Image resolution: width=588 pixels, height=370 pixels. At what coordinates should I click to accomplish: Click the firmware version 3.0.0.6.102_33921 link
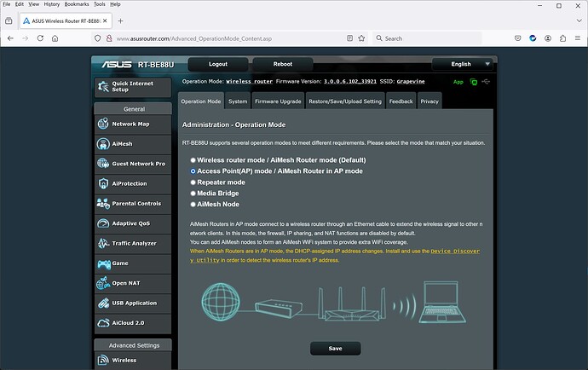pos(350,82)
